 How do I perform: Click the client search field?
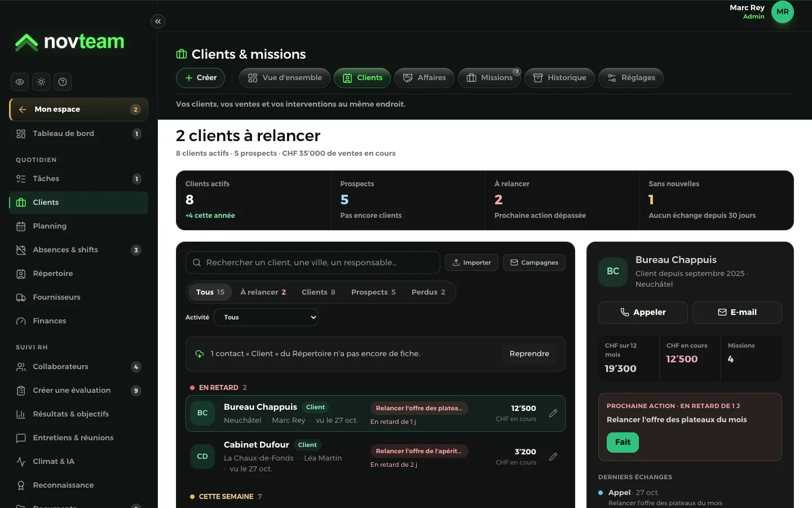point(313,262)
